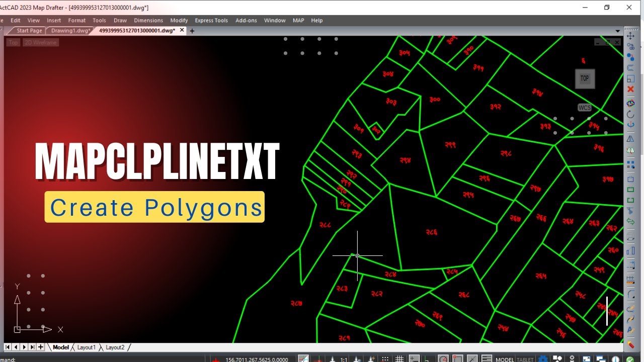Toggle the diagonal line tracking icon
644x362 pixels.
click(472, 358)
